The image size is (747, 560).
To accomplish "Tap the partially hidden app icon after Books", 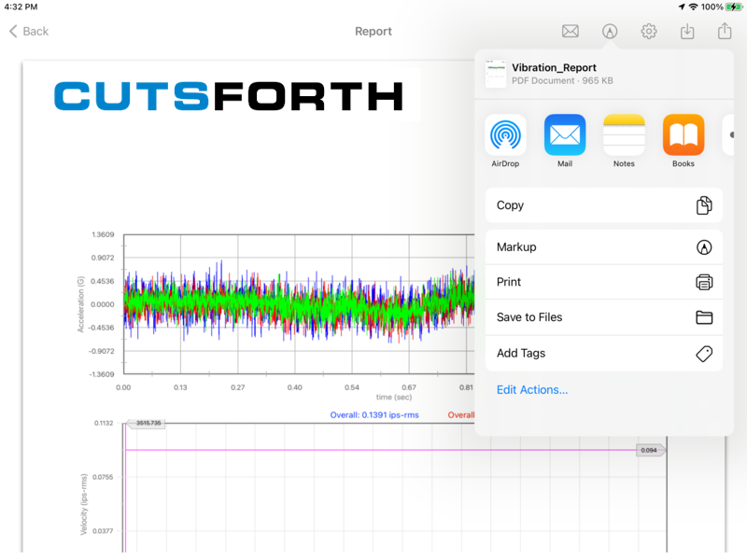I will coord(728,134).
